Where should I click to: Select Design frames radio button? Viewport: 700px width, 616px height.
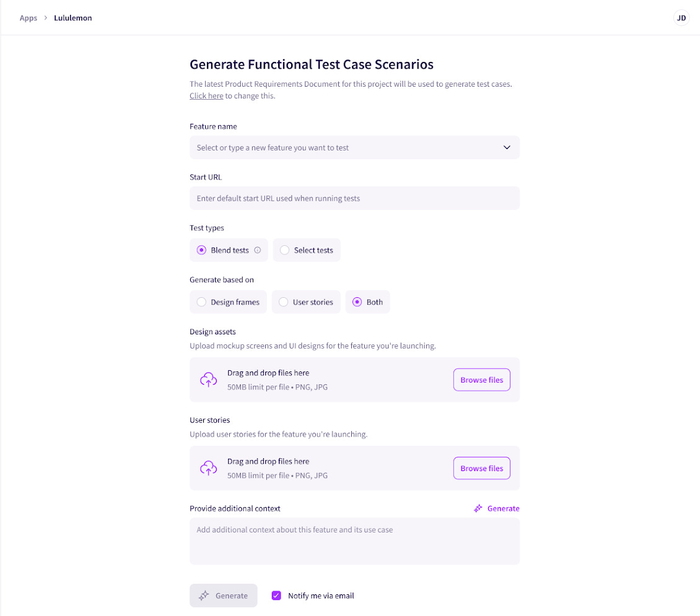tap(201, 302)
